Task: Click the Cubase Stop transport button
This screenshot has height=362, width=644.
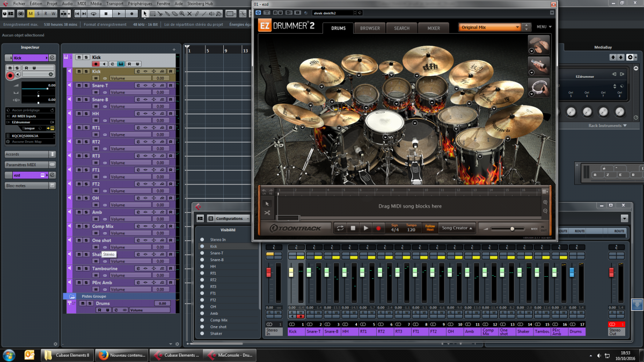Action: point(106,13)
